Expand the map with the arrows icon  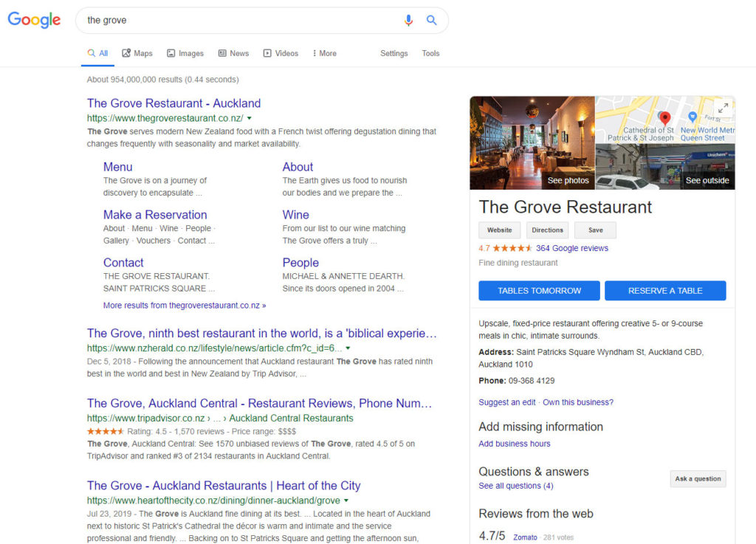pos(723,108)
